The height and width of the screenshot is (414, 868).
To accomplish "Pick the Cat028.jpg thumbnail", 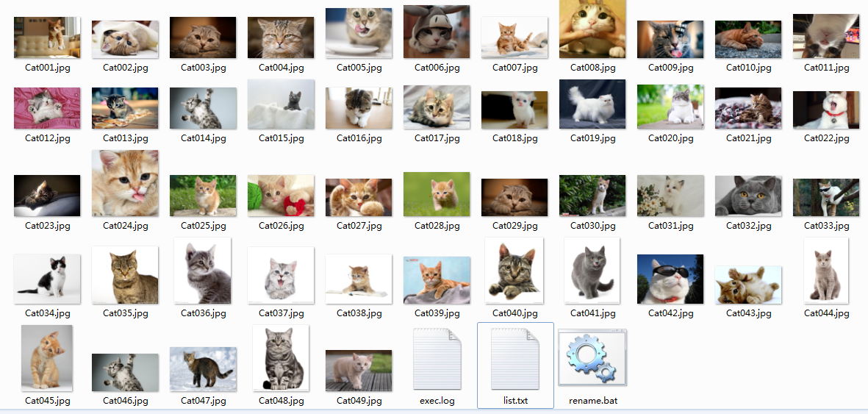I will coord(437,194).
